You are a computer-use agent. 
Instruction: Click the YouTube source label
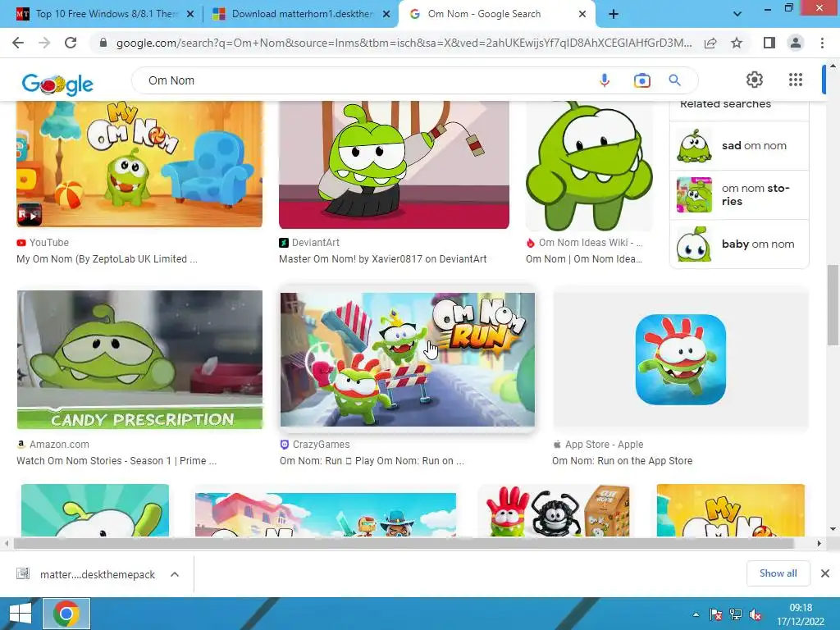tap(48, 243)
